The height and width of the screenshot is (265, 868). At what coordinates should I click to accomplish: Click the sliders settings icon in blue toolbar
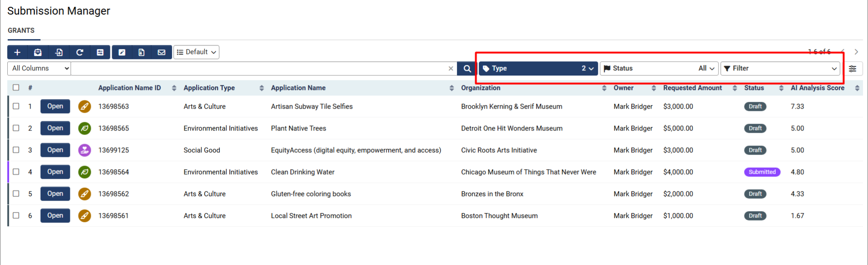100,52
